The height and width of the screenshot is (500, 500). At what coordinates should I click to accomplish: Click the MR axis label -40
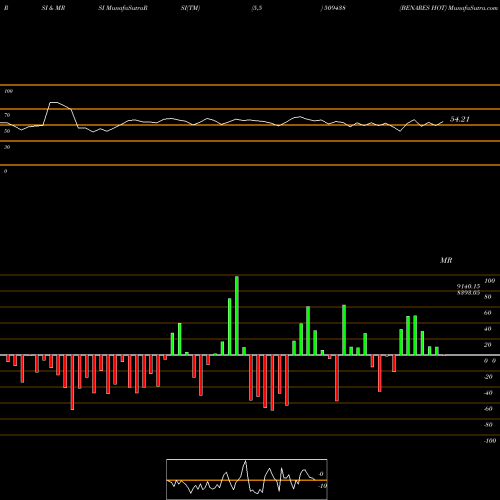pyautogui.click(x=488, y=393)
